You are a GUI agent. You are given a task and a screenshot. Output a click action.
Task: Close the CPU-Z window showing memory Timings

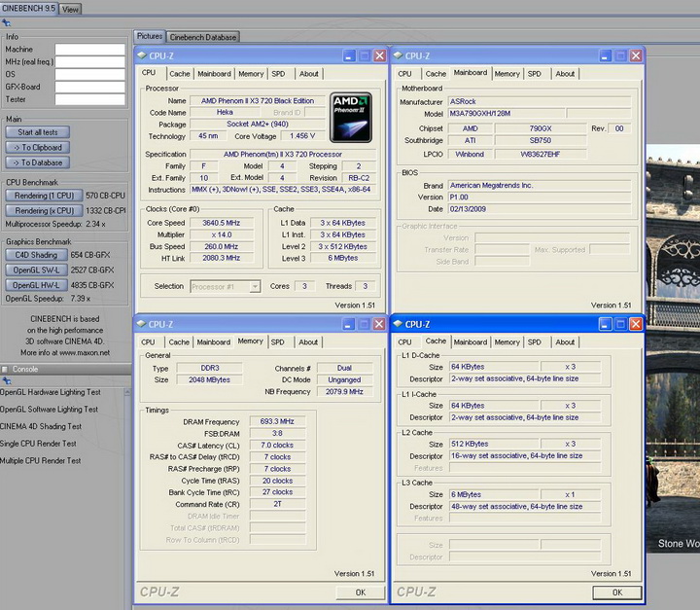pyautogui.click(x=378, y=325)
